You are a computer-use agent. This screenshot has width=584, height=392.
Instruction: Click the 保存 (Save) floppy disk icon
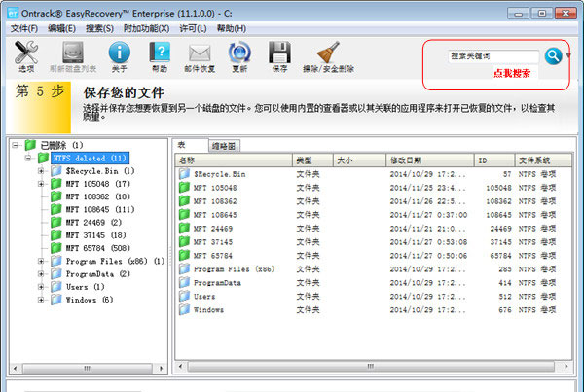(x=280, y=57)
